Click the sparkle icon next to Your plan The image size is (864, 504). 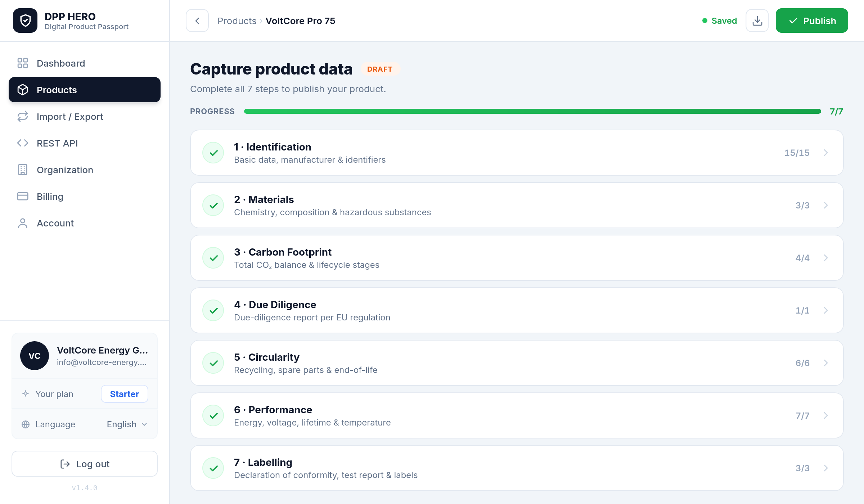click(x=26, y=393)
